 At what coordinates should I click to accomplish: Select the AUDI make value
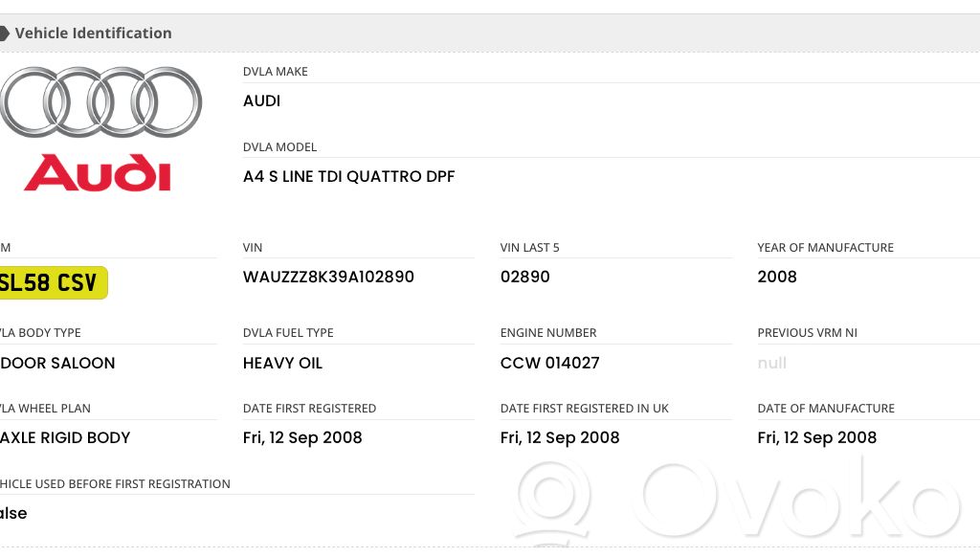[x=261, y=100]
